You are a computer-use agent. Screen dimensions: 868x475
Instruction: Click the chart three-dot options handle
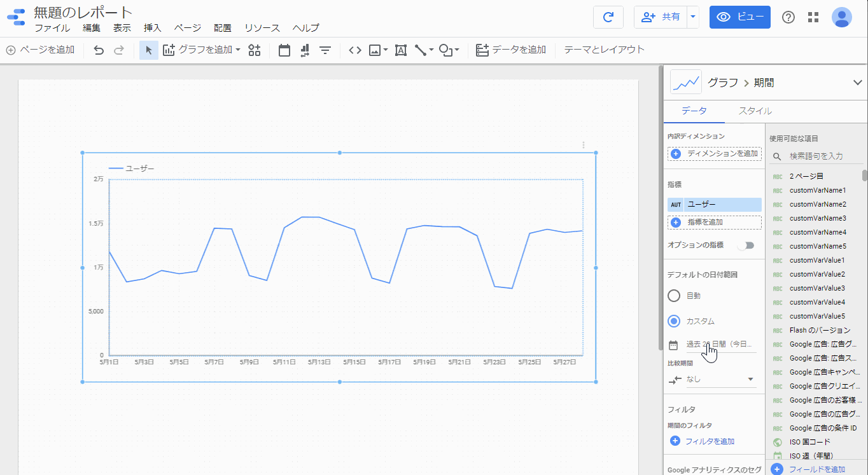[x=584, y=146]
